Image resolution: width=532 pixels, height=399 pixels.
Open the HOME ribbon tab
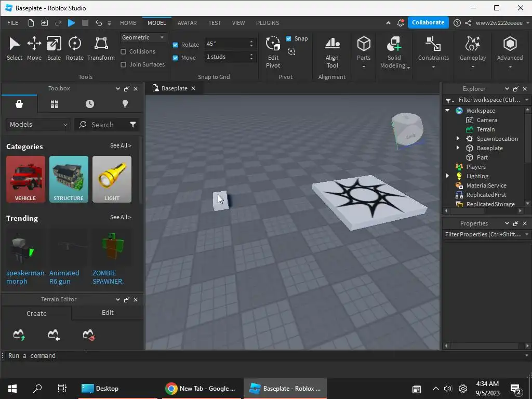point(128,23)
